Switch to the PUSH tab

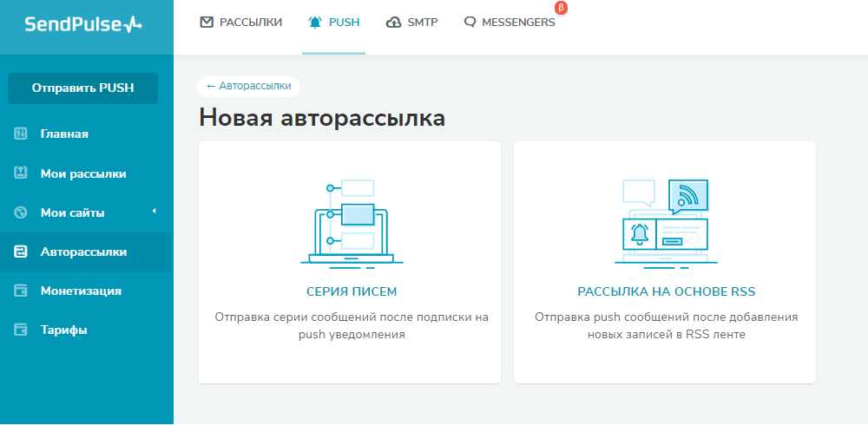(x=334, y=23)
